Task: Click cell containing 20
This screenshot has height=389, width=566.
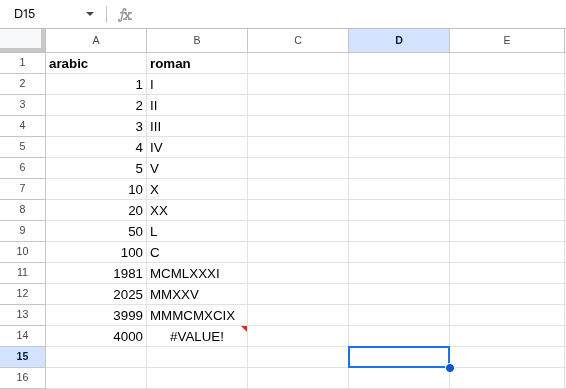Action: pyautogui.click(x=96, y=210)
